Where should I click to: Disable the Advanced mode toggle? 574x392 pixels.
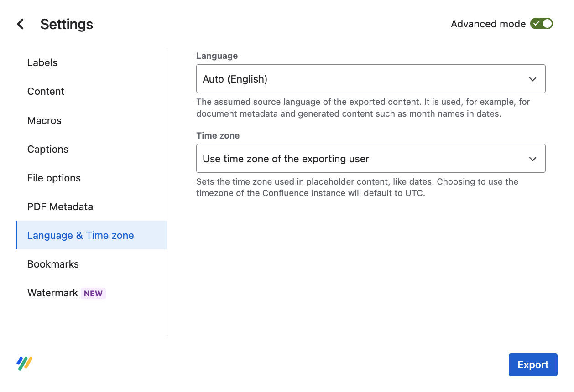point(541,24)
